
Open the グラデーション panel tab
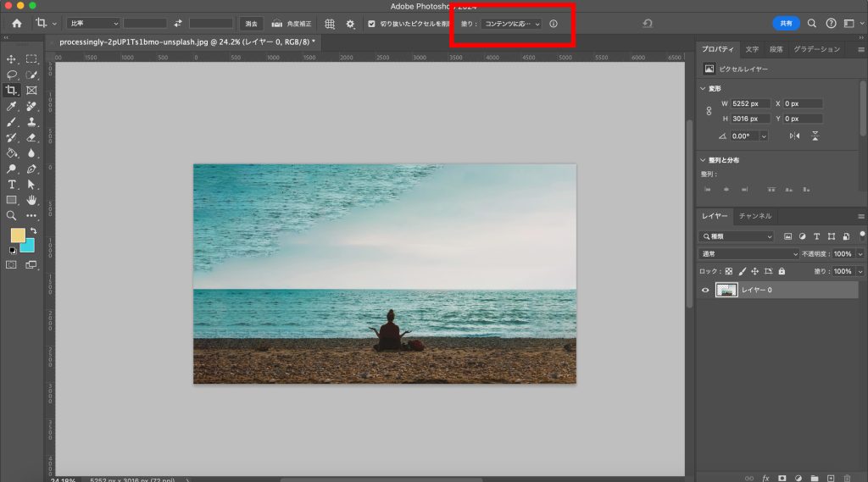pos(816,49)
